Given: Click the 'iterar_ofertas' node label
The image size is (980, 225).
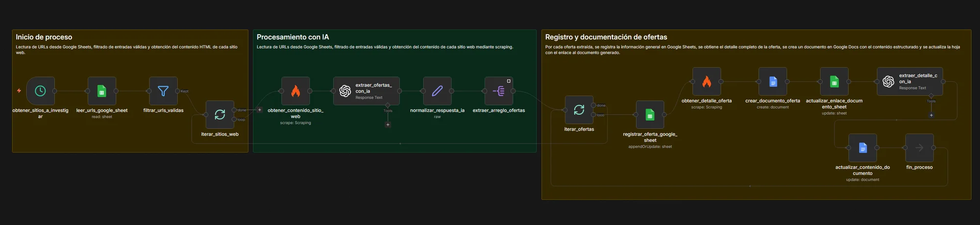Looking at the screenshot, I should pyautogui.click(x=579, y=129).
